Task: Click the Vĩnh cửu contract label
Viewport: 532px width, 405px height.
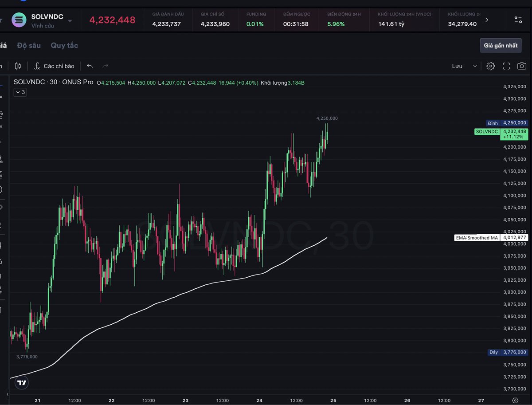Action: pyautogui.click(x=43, y=26)
